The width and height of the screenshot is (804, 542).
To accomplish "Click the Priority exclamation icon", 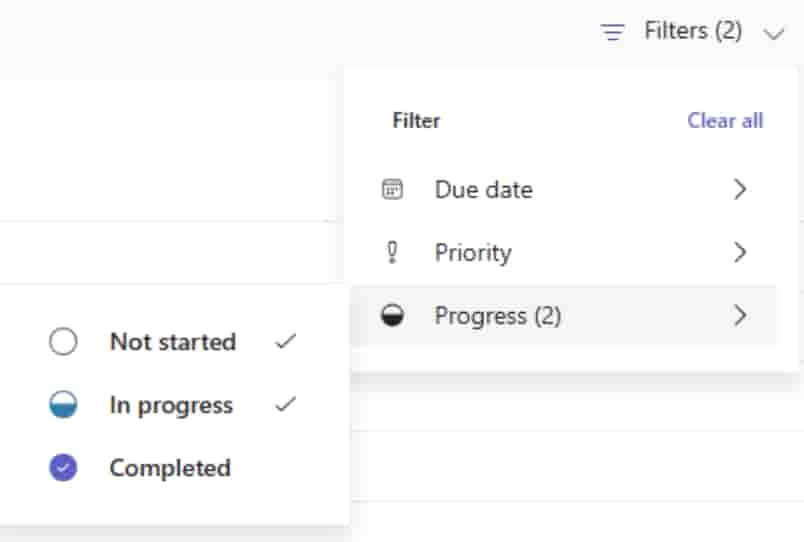I will pos(392,253).
